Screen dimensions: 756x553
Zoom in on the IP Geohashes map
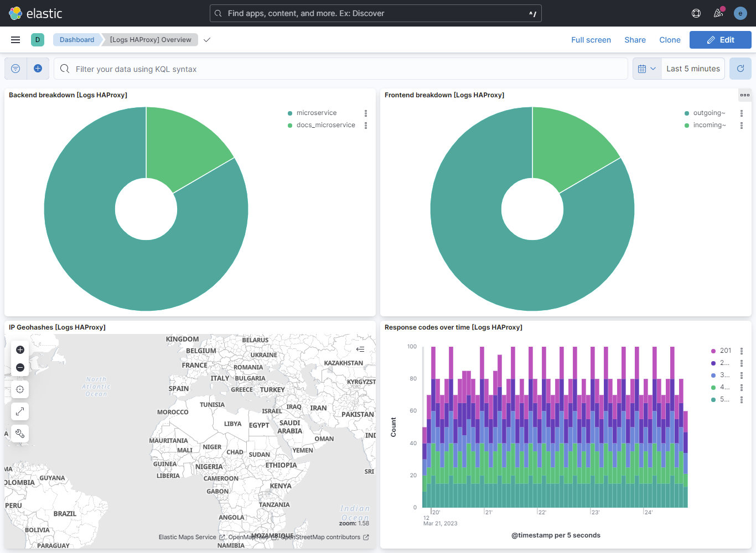point(19,349)
